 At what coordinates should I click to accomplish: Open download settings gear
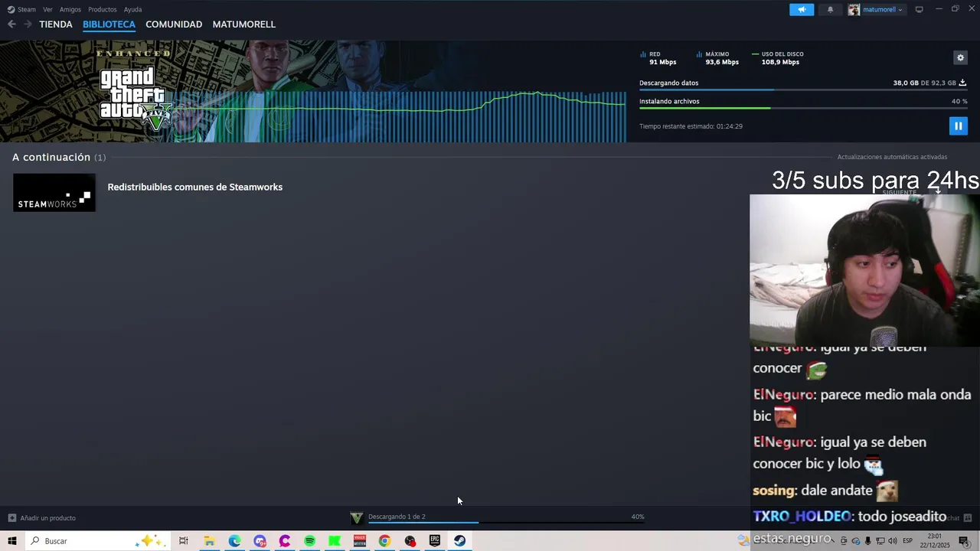click(960, 57)
